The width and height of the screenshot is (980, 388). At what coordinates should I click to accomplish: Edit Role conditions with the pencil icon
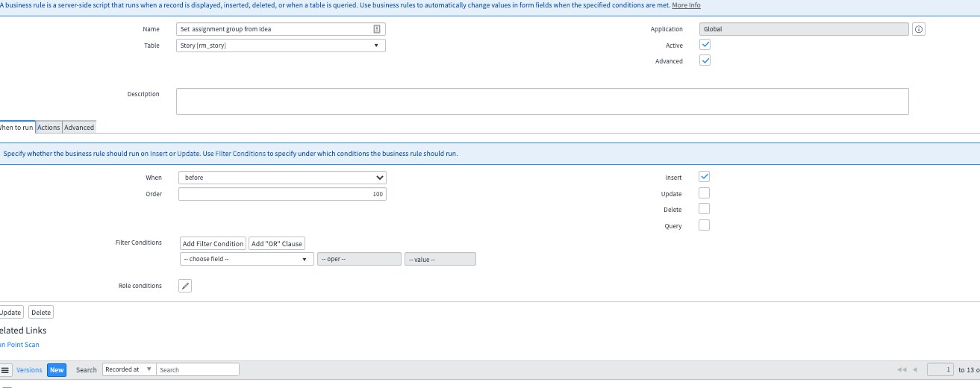click(185, 286)
